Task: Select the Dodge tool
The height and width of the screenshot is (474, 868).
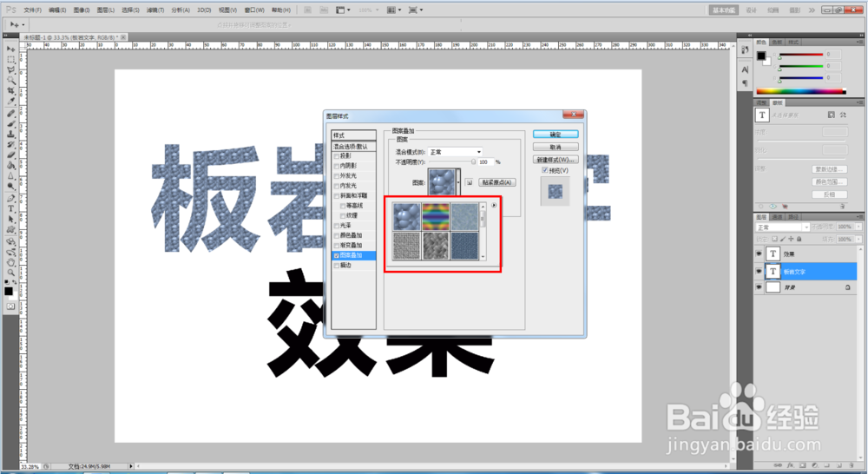Action: click(10, 187)
